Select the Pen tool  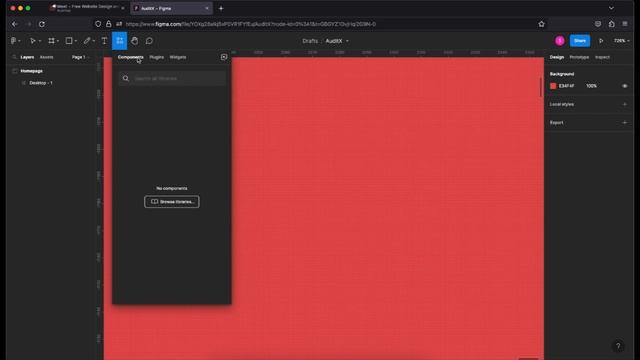click(87, 41)
